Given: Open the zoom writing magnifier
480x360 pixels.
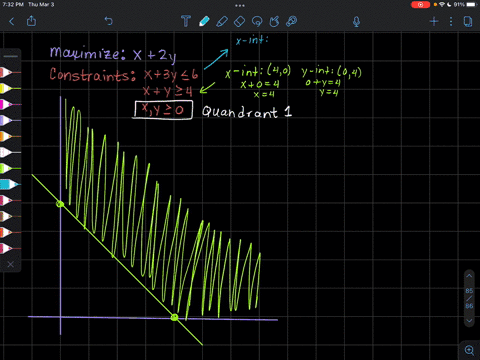Looking at the screenshot, I should point(469,350).
